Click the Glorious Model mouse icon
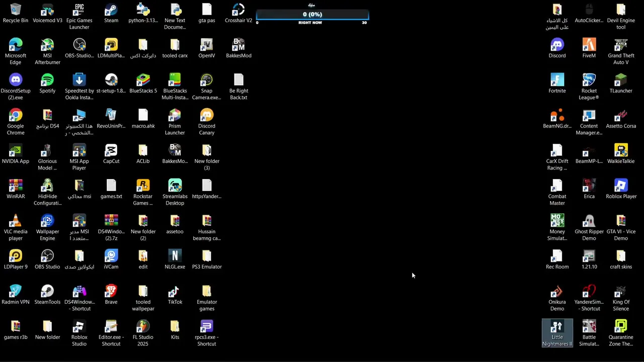 47,157
